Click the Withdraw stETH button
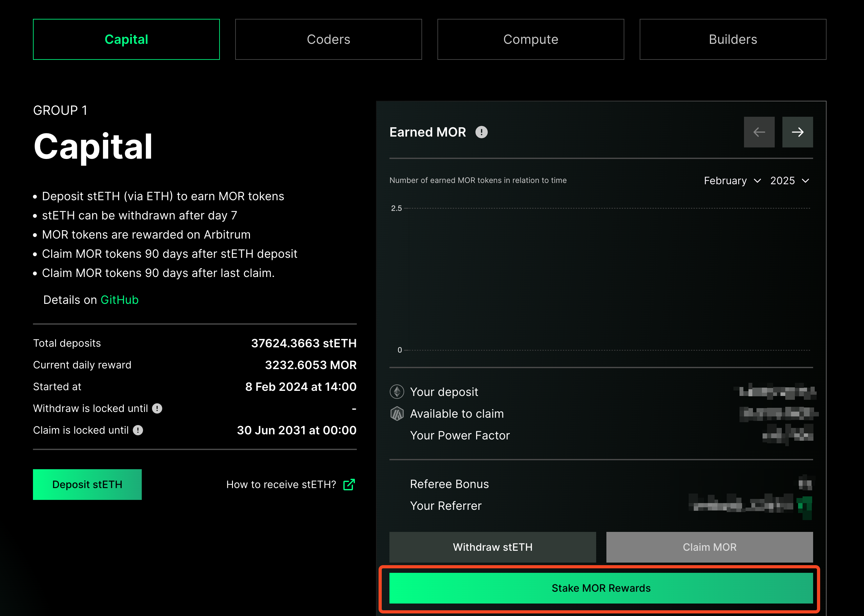The width and height of the screenshot is (864, 616). (x=492, y=547)
